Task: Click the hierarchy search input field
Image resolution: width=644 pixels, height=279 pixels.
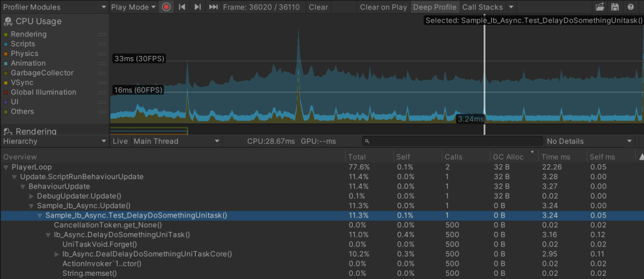Action: (x=452, y=141)
